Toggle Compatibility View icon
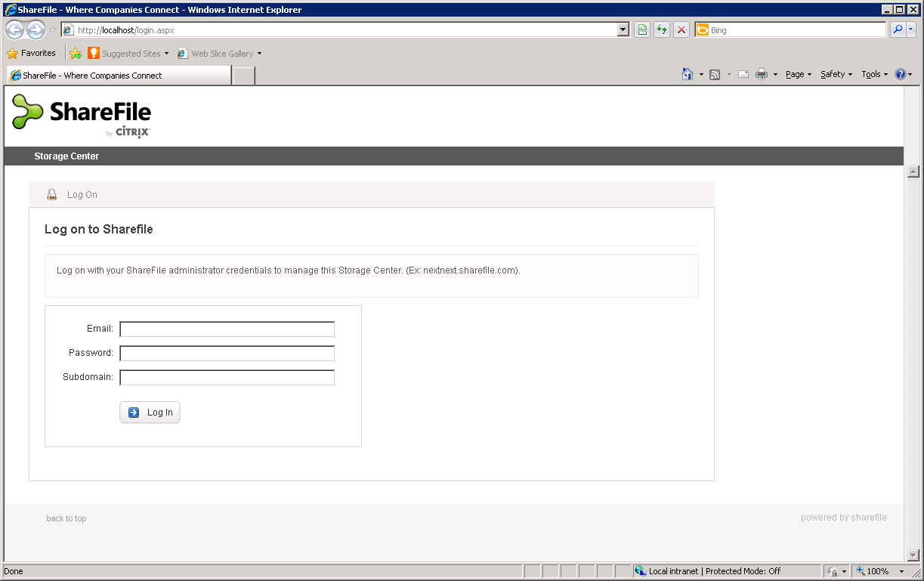Image resolution: width=924 pixels, height=581 pixels. [642, 29]
